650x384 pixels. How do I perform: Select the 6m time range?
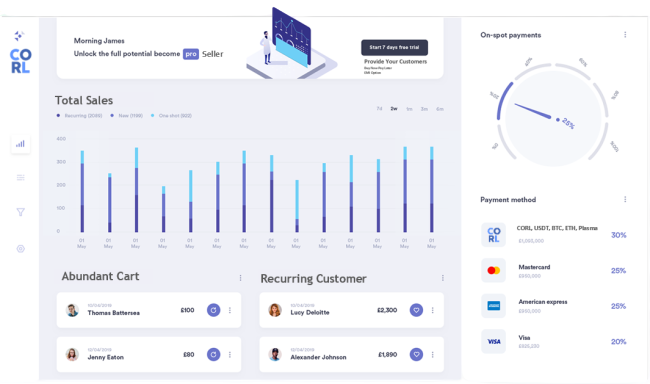click(x=440, y=109)
